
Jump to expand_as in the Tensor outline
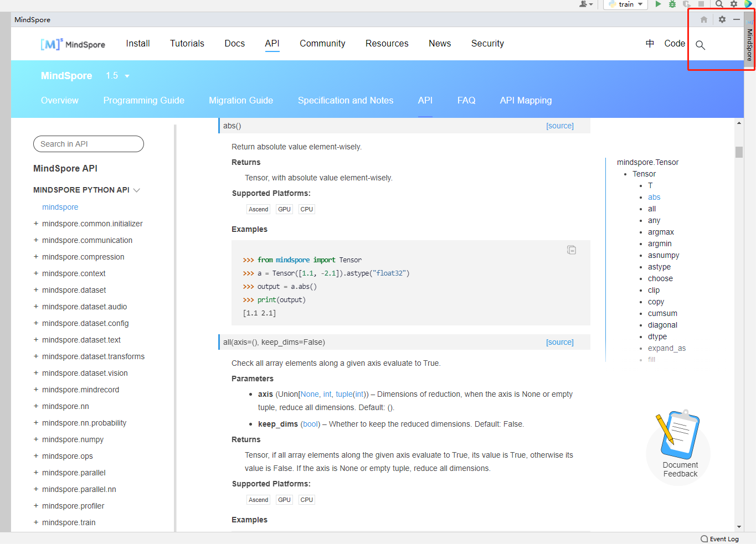(x=667, y=348)
